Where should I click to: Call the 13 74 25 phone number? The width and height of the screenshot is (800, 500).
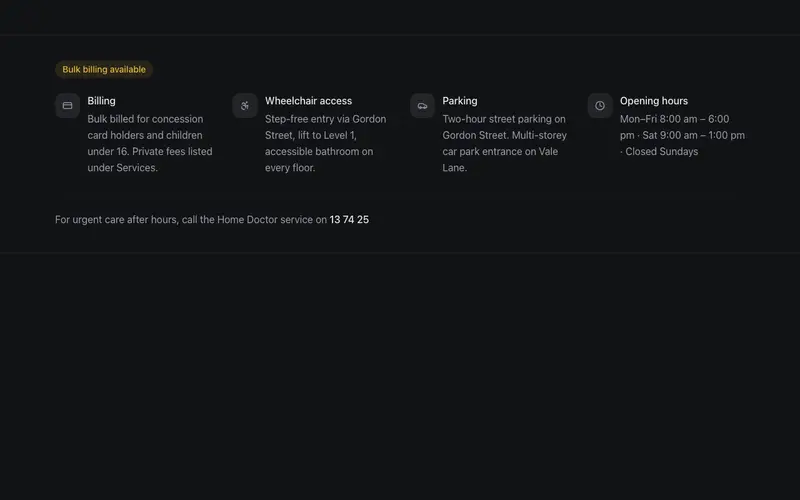click(349, 219)
